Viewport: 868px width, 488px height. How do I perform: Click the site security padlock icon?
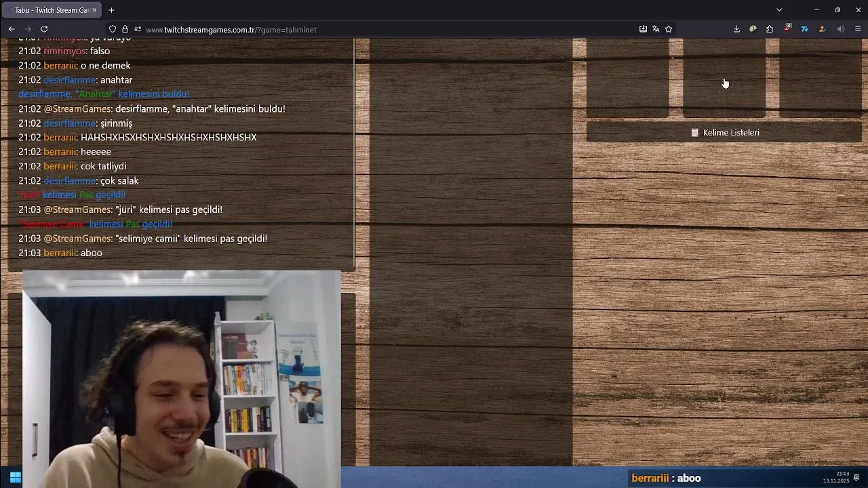125,29
